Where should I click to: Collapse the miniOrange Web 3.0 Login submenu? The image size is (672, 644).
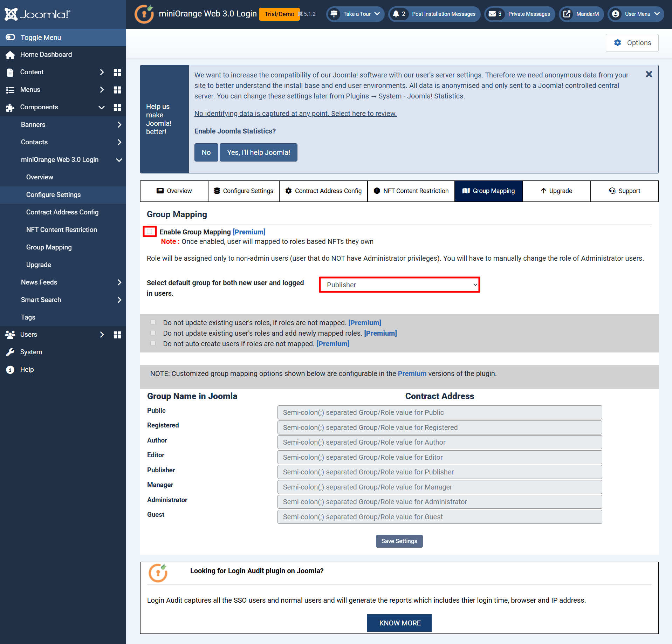click(x=119, y=160)
